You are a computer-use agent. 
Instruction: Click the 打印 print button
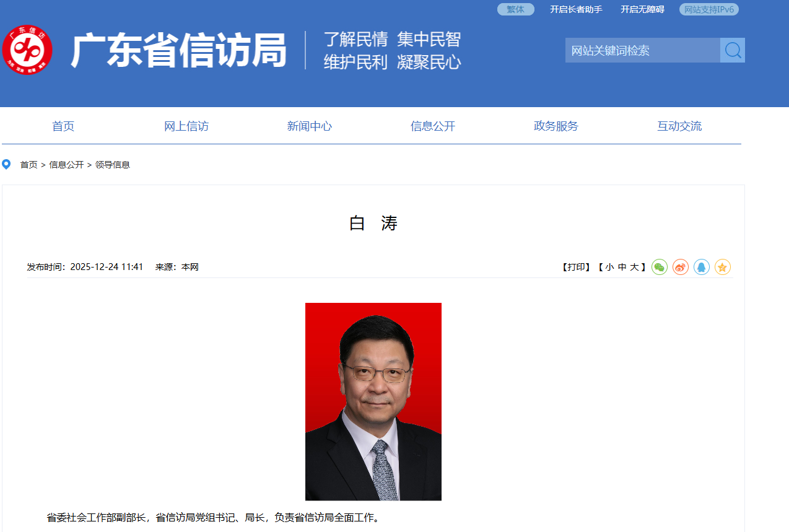click(x=575, y=267)
